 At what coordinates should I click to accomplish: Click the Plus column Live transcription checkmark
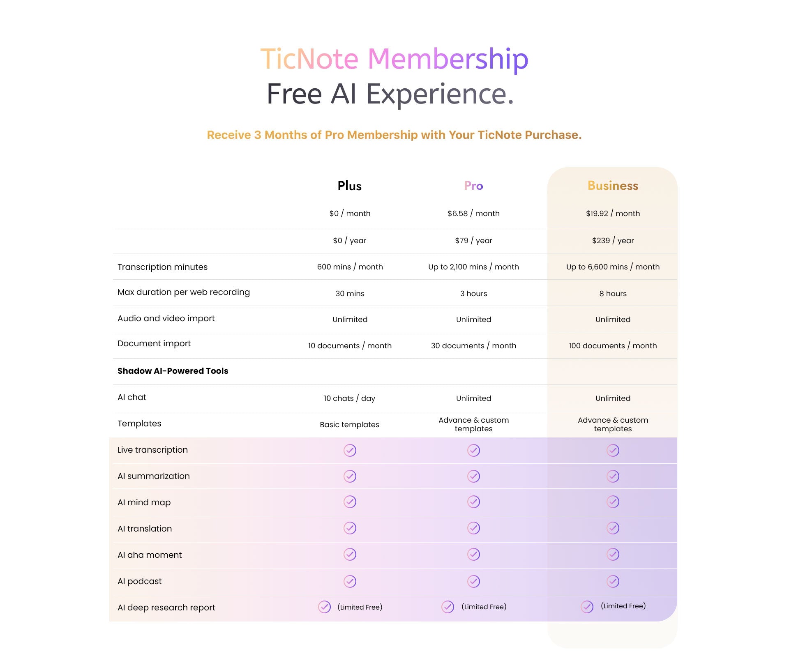(350, 450)
